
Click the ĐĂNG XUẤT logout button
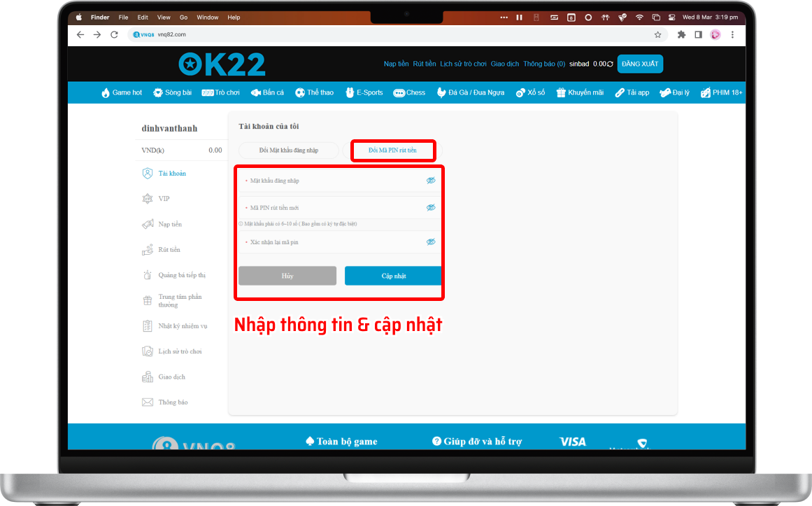point(640,64)
